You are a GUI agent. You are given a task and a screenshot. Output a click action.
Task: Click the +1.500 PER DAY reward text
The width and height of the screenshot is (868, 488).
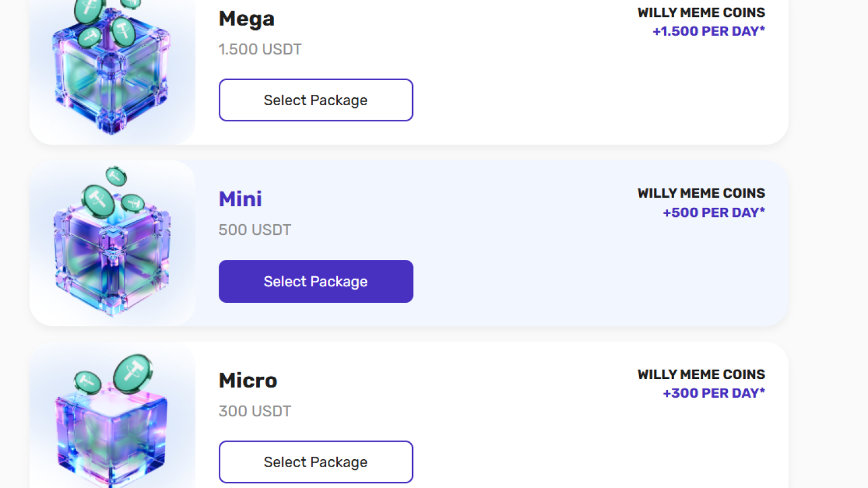point(709,31)
